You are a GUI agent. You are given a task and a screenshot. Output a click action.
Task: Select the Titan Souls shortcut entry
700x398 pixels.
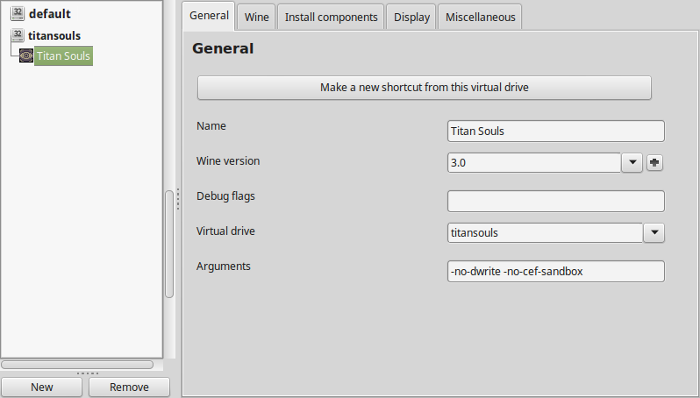click(x=63, y=56)
